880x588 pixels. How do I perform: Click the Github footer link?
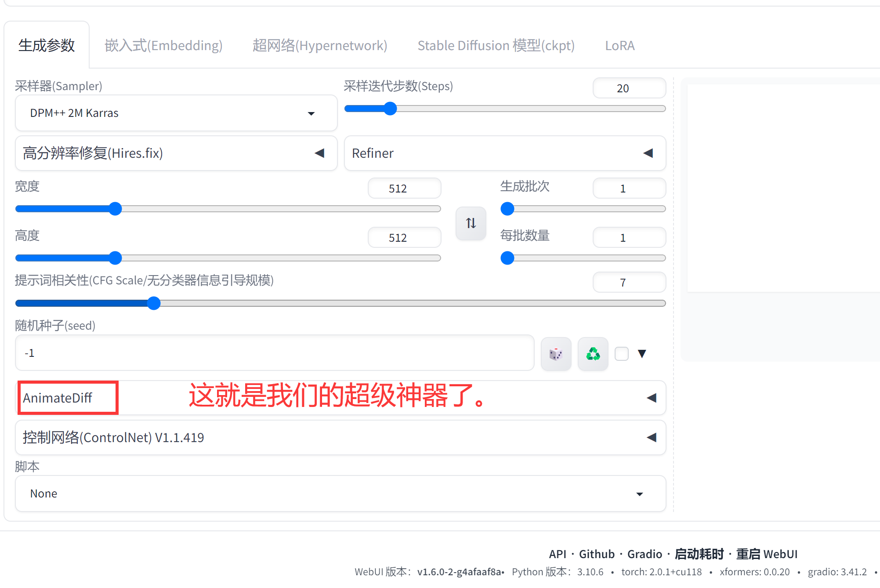click(x=597, y=554)
